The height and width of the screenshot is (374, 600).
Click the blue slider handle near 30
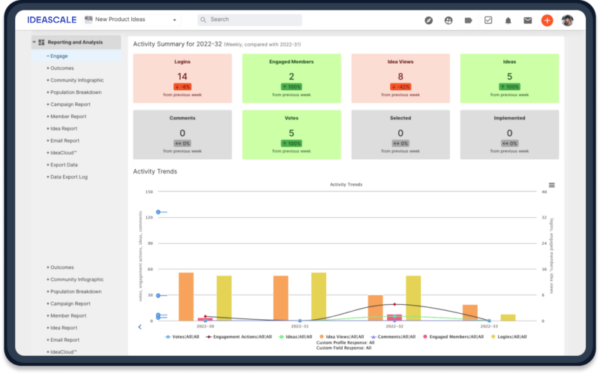pos(158,296)
